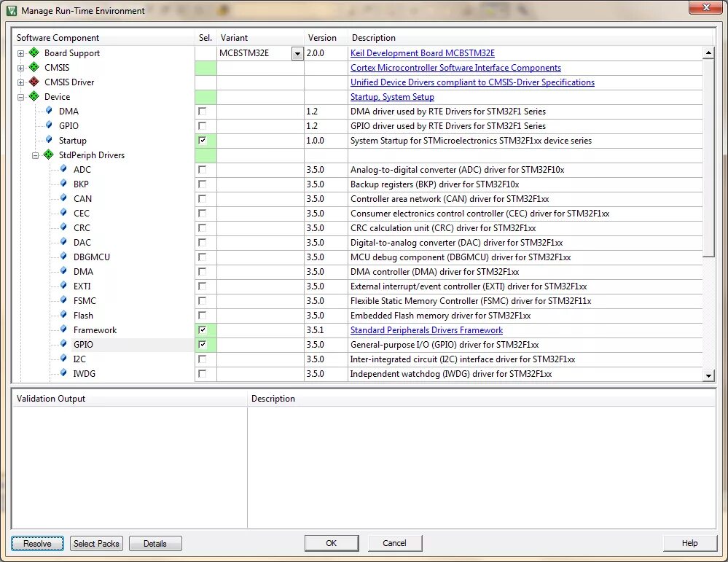Expand the Board Support tree node
Viewport: 728px width, 562px height.
(x=20, y=53)
